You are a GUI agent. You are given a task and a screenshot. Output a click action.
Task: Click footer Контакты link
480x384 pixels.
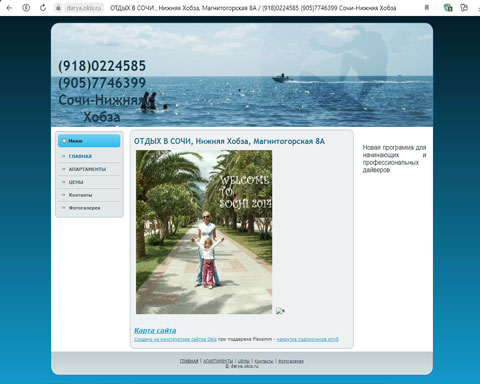click(x=264, y=361)
